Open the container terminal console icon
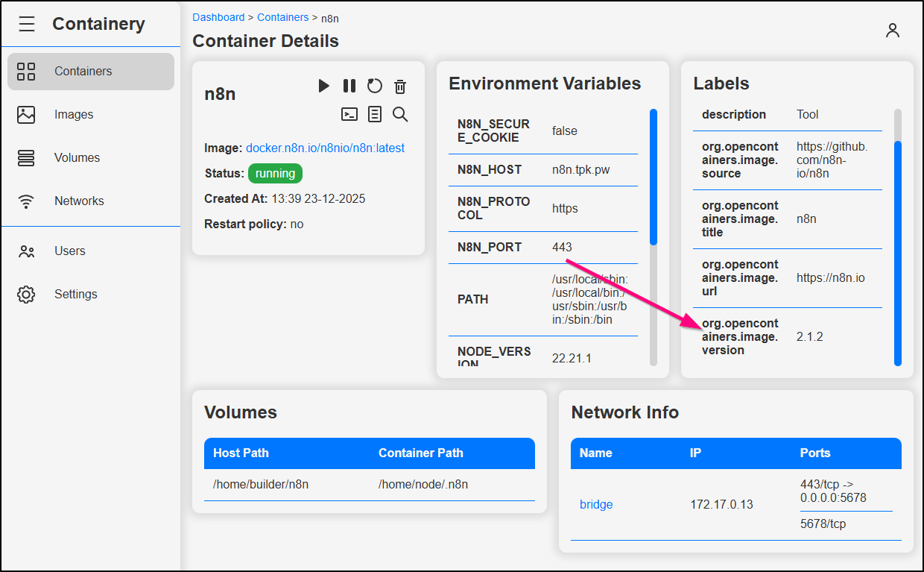 pyautogui.click(x=349, y=114)
